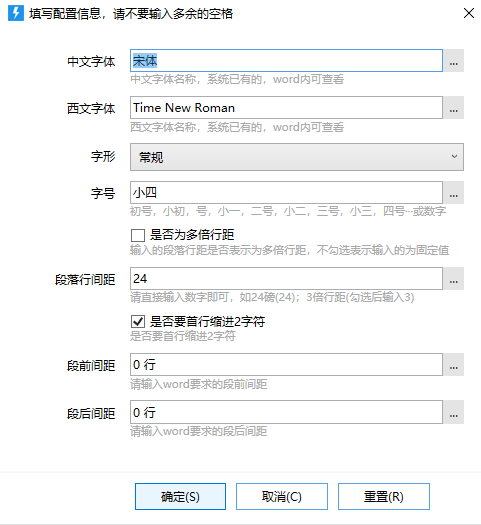The height and width of the screenshot is (525, 481).
Task: Confirm settings with 确定(S) button
Action: [x=180, y=497]
